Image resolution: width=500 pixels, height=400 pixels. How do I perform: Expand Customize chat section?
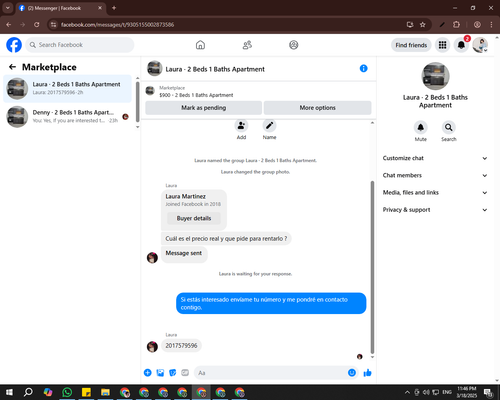coord(435,158)
